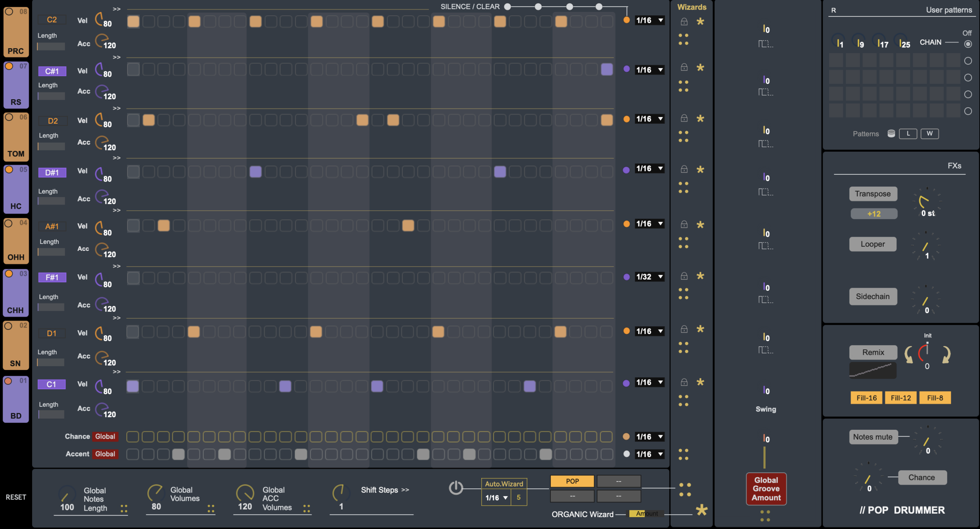This screenshot has width=980, height=529.
Task: Click the large ORGANIC Wizard star icon
Action: (x=701, y=510)
